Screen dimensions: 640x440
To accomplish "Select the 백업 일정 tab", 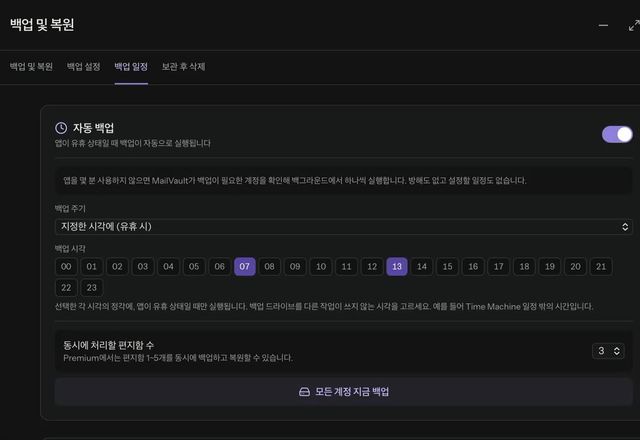I will click(131, 67).
